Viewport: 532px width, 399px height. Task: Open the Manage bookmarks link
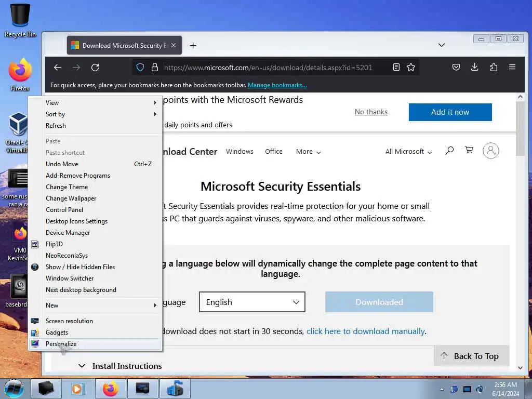(x=277, y=85)
